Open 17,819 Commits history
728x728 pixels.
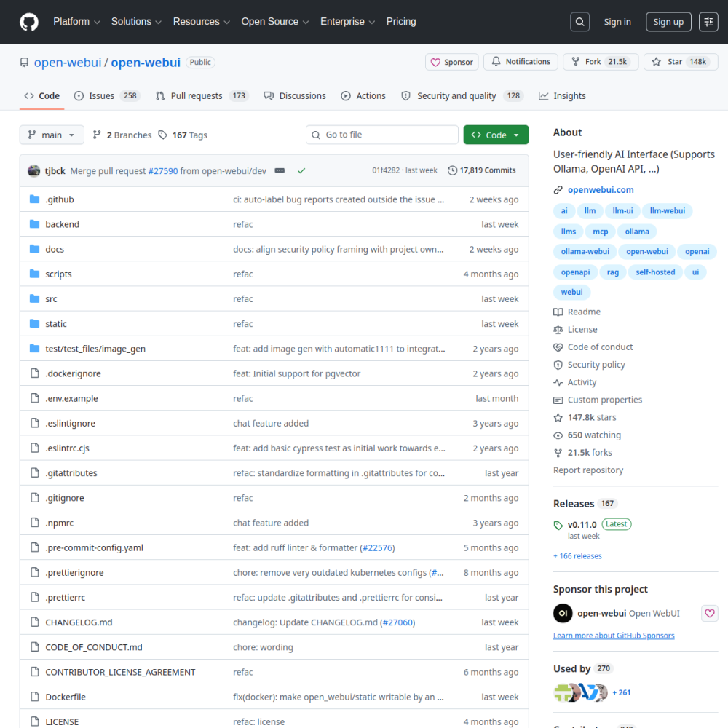[481, 170]
